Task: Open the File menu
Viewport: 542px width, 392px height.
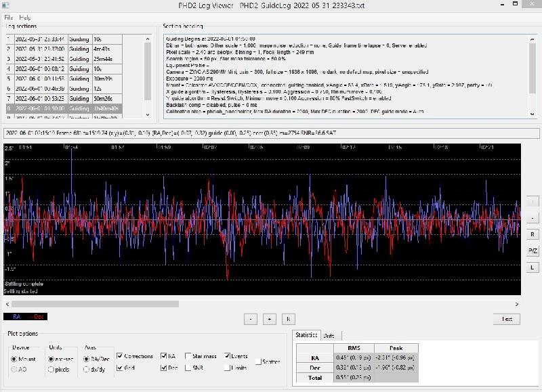Action: pos(8,17)
